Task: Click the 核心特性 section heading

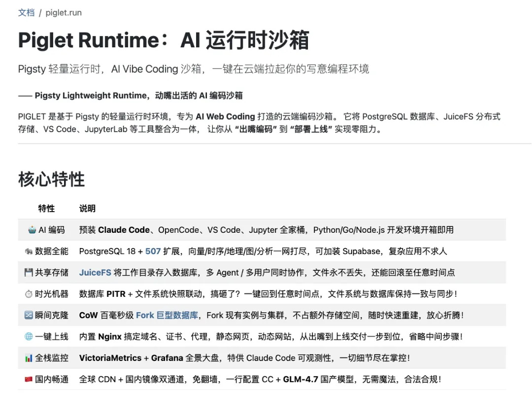Action: 51,180
